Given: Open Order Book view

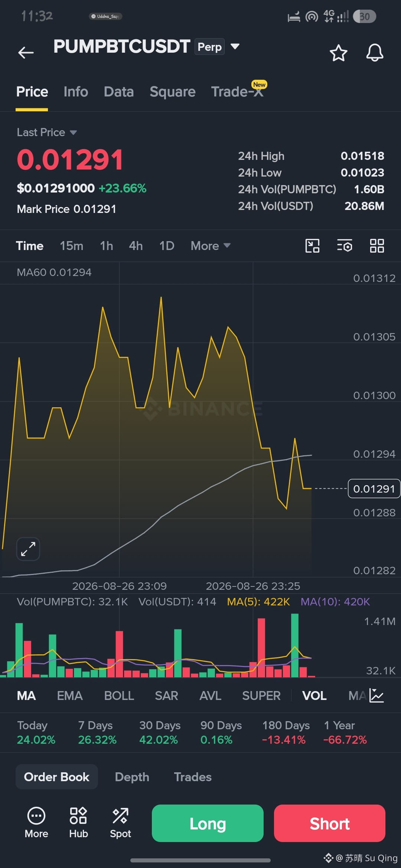Looking at the screenshot, I should pos(57,777).
